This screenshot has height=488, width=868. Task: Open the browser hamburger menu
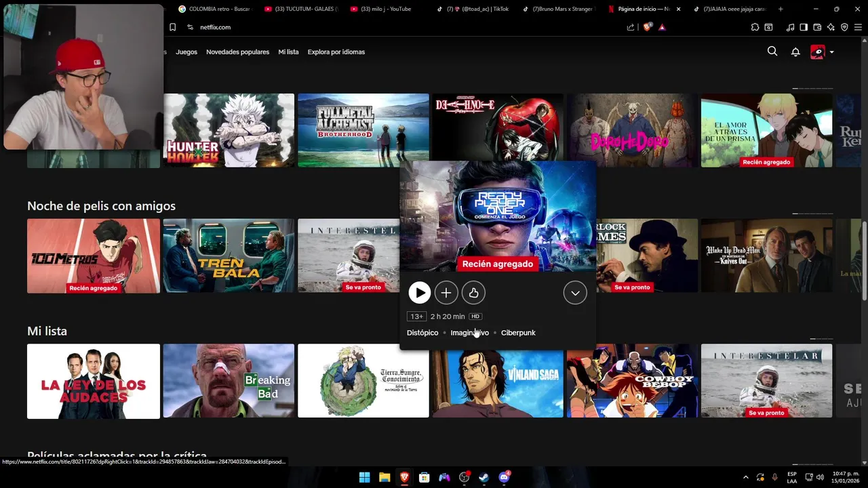(x=858, y=27)
